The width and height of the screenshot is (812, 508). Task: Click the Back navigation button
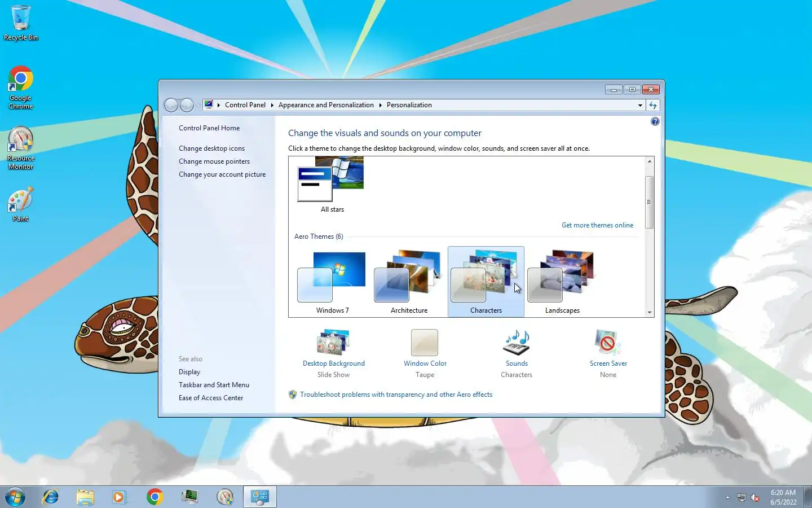(171, 105)
